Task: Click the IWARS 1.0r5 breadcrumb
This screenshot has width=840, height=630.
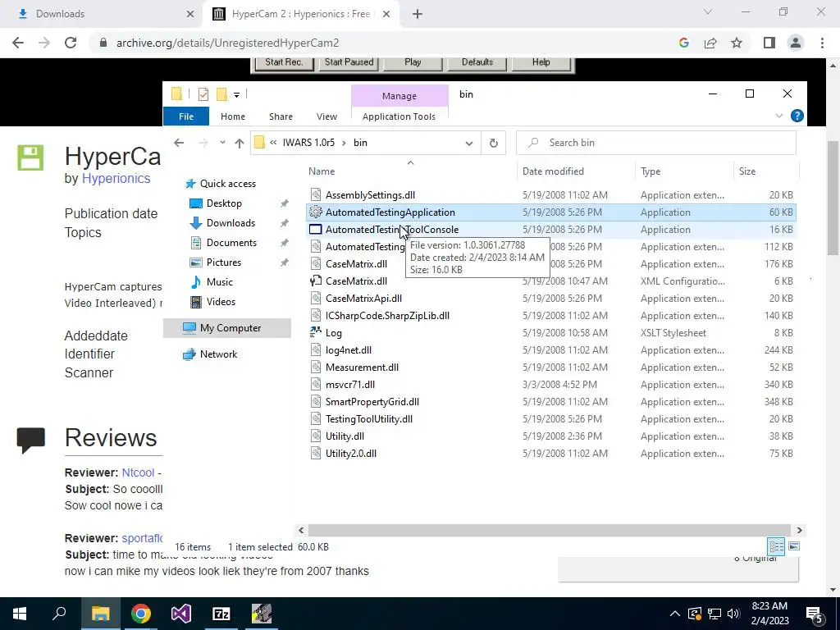Action: (x=308, y=143)
